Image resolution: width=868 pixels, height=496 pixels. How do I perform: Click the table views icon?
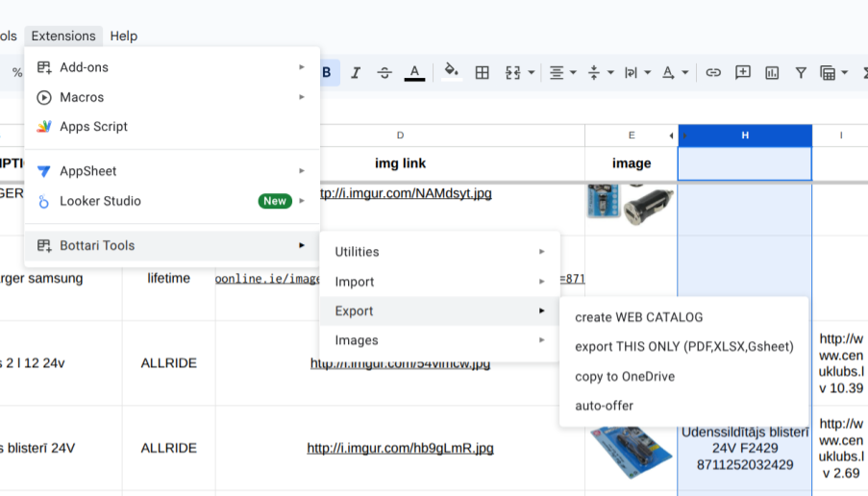click(x=828, y=72)
